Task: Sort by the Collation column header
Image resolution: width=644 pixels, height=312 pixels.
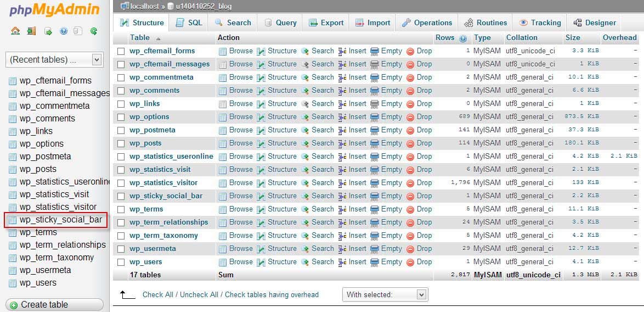Action: click(522, 38)
